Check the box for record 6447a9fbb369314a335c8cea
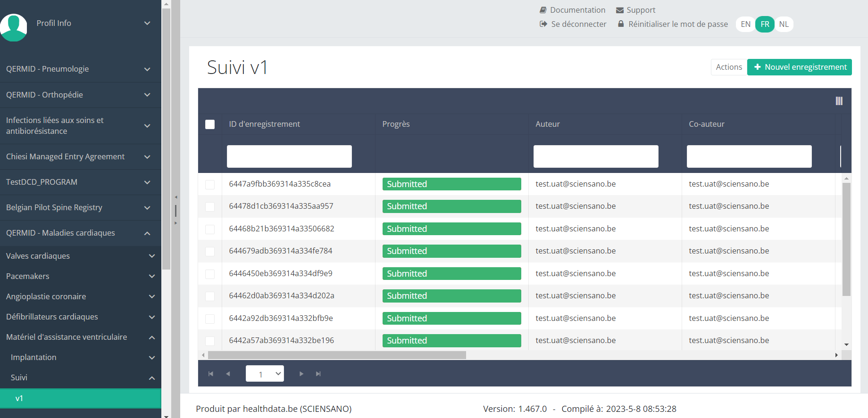 [x=210, y=184]
